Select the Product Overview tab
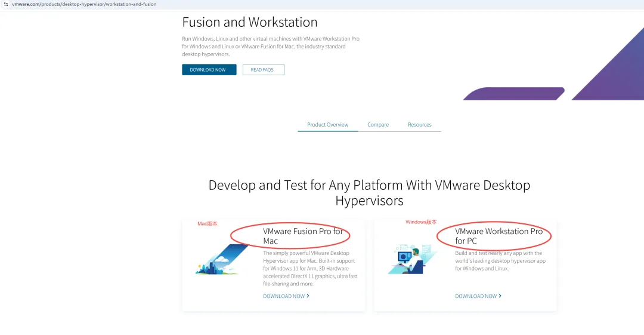644x335 pixels. 327,124
